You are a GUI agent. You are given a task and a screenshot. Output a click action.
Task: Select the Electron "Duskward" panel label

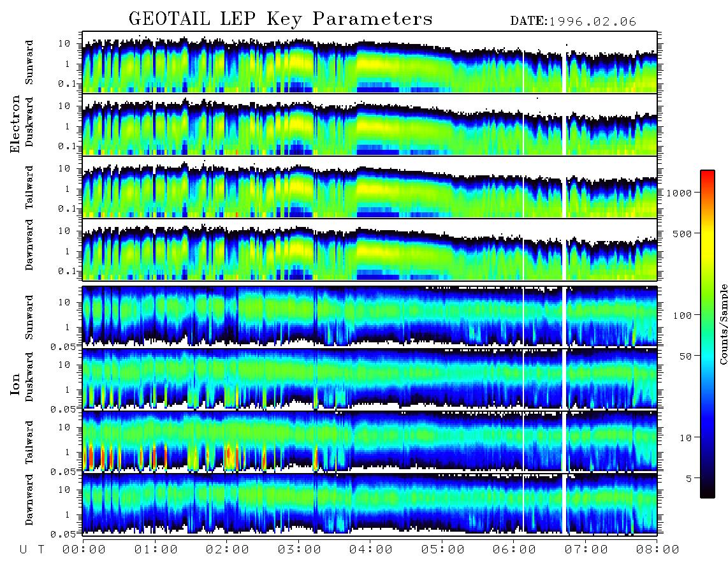tap(29, 122)
